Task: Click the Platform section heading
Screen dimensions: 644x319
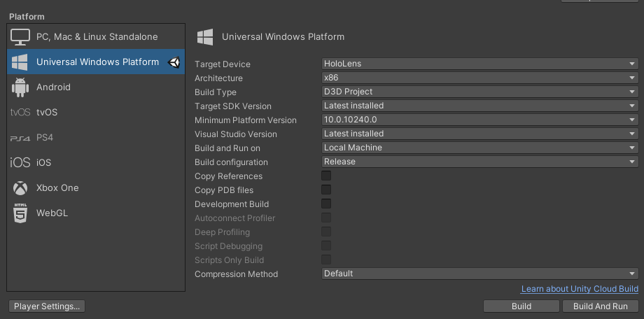Action: click(x=27, y=17)
